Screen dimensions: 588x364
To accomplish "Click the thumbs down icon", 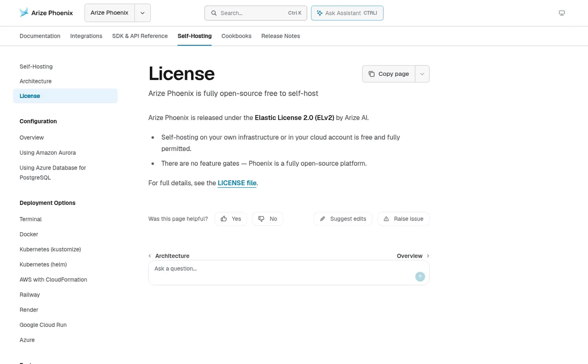I will (x=261, y=219).
